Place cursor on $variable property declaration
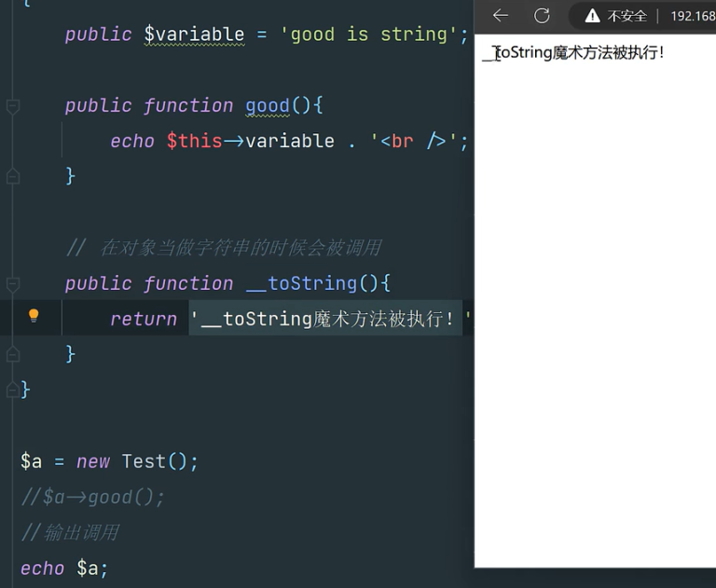The height and width of the screenshot is (588, 716). pos(193,34)
